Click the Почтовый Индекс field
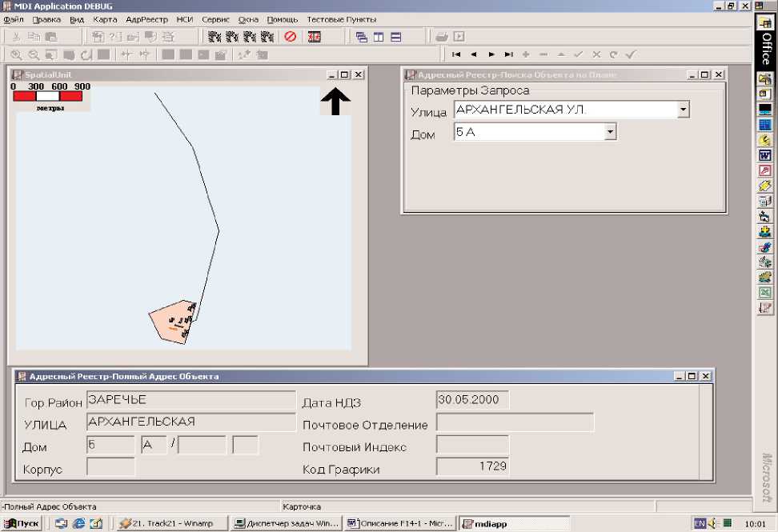Viewport: 778px width, 532px height. pos(472,445)
